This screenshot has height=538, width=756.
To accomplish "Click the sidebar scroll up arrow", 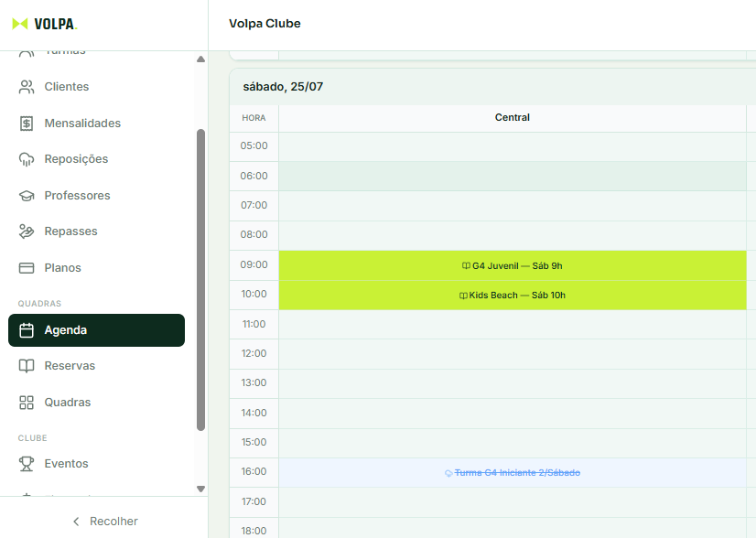I will tap(201, 59).
